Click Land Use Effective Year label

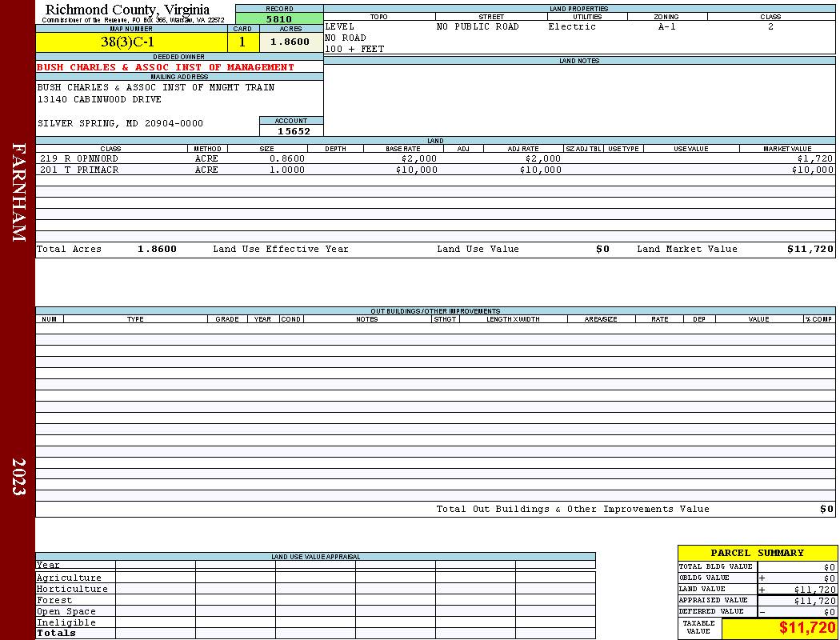(x=281, y=249)
